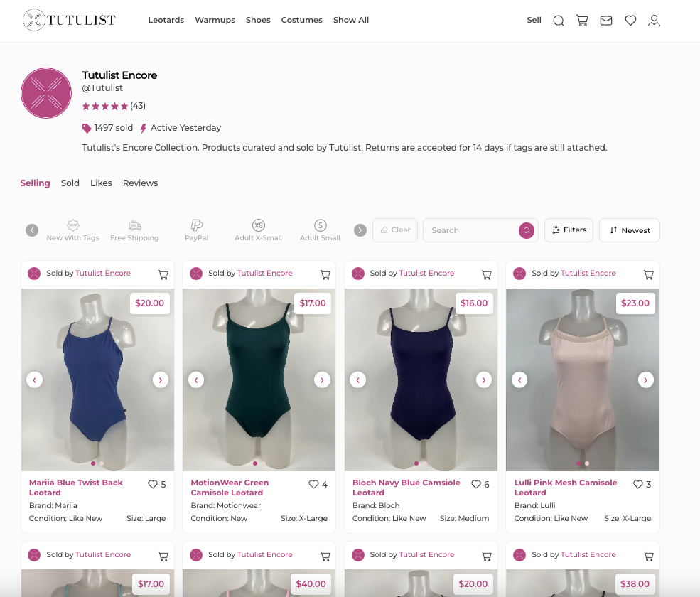Toggle the New With Tags quick filter

(72, 230)
